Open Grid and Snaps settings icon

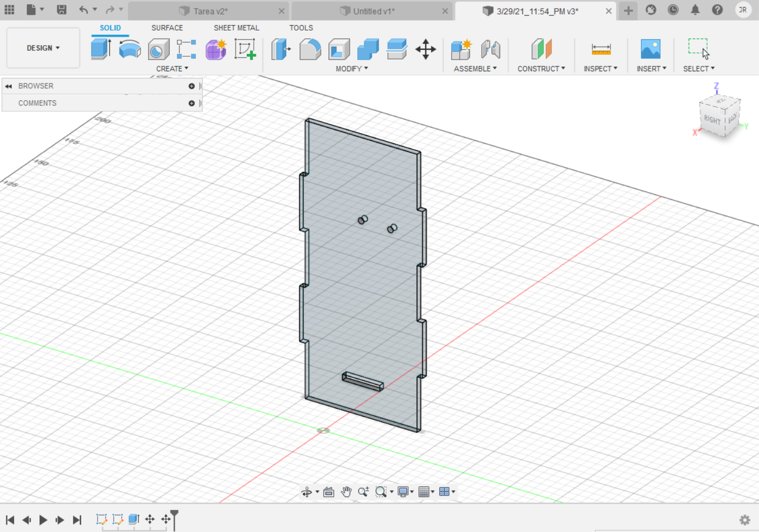pos(424,492)
